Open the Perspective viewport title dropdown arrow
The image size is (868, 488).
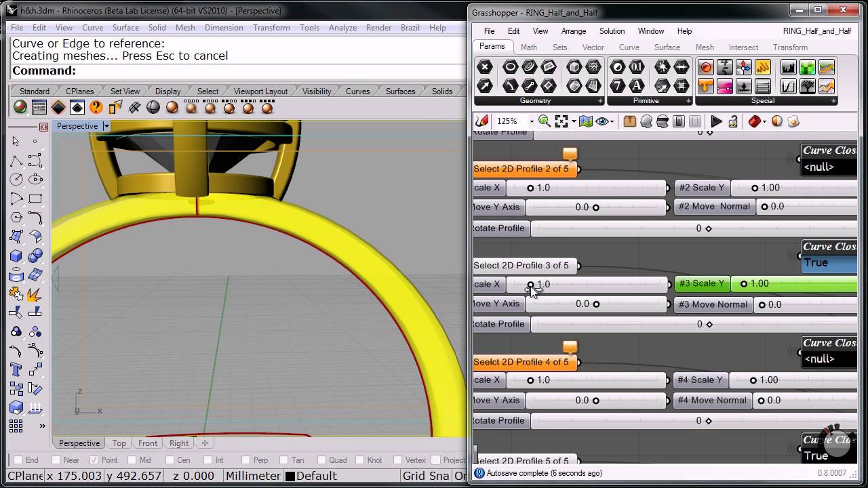click(x=106, y=126)
